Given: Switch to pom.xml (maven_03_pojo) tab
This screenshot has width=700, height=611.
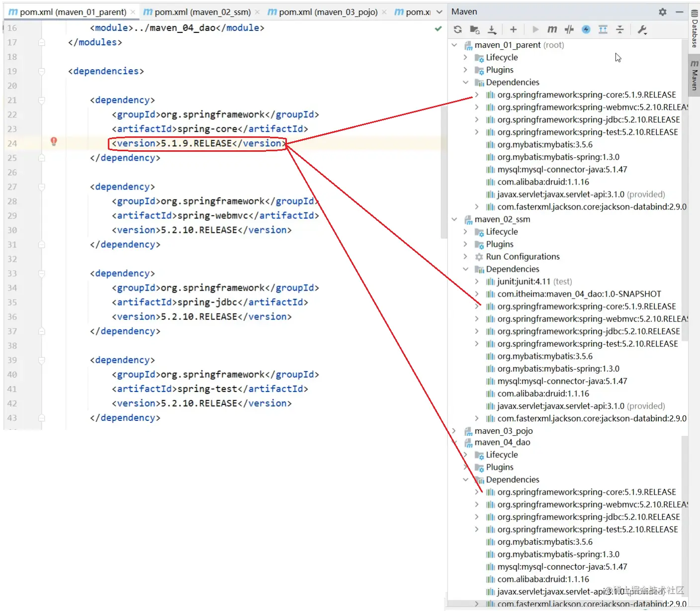Looking at the screenshot, I should pyautogui.click(x=323, y=11).
